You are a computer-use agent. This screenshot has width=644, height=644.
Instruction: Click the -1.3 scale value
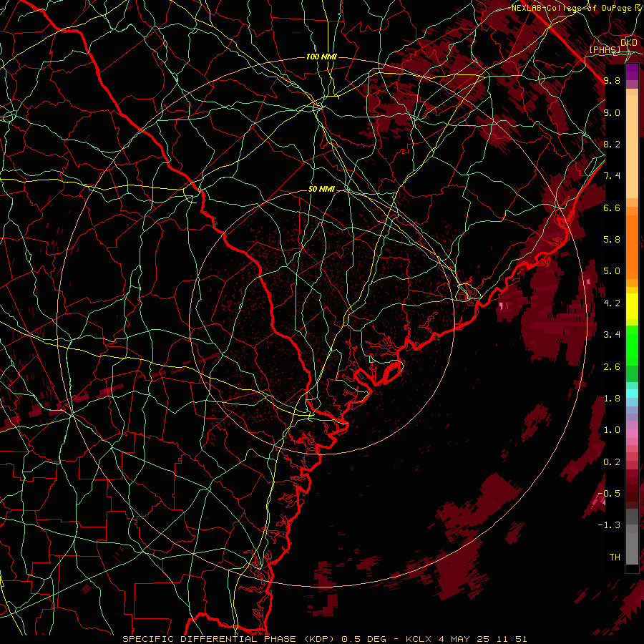[x=609, y=525]
